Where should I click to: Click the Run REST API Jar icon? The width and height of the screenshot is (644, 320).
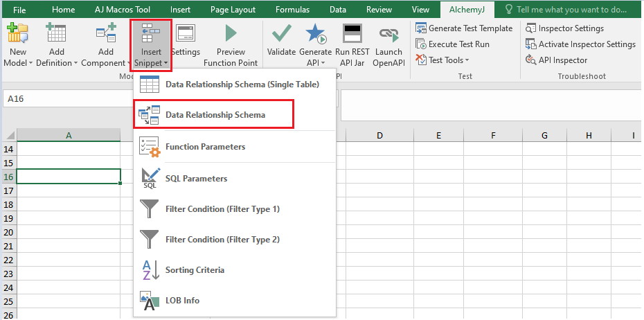coord(352,33)
